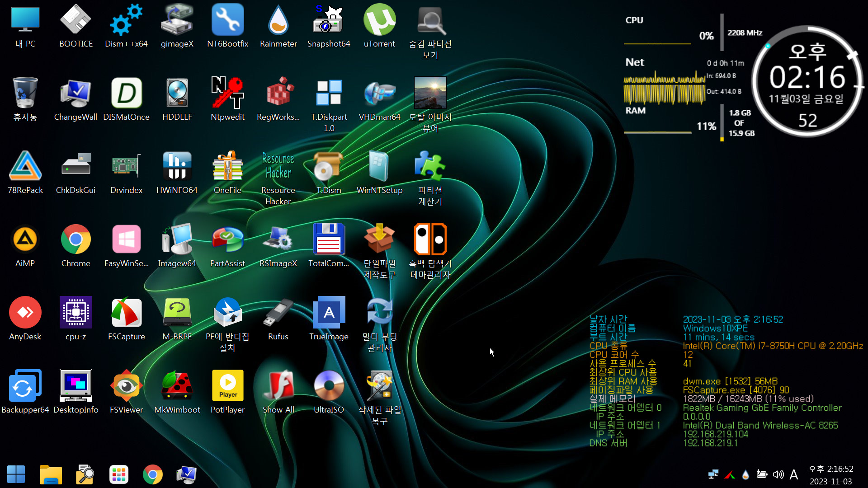This screenshot has width=868, height=488.
Task: Open Backupper64 desktop icon
Action: coord(25,392)
